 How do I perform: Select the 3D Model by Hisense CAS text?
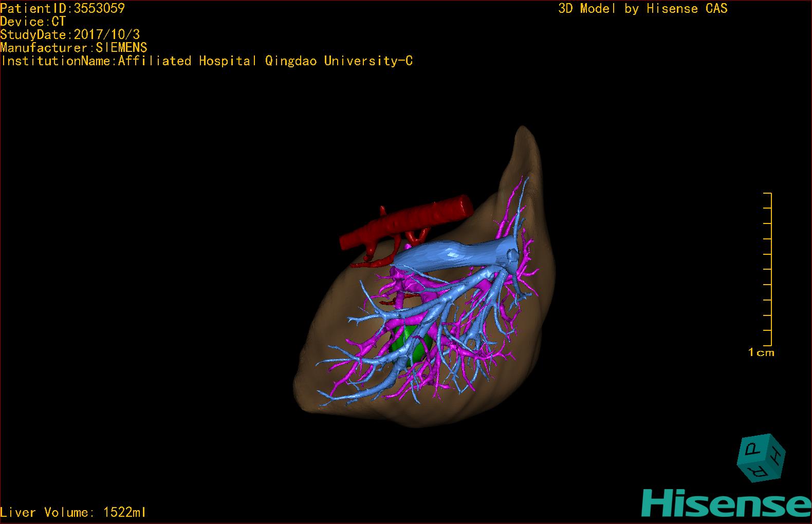coord(643,9)
